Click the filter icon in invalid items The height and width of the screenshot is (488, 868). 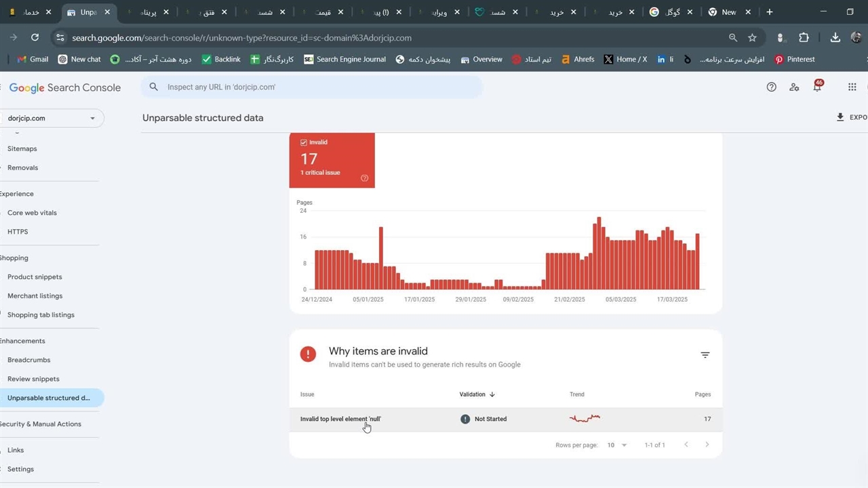pos(705,355)
